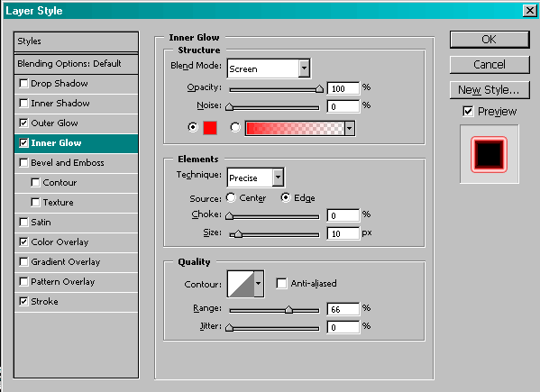The width and height of the screenshot is (540, 392).
Task: Select the Center source radio button
Action: coord(231,197)
